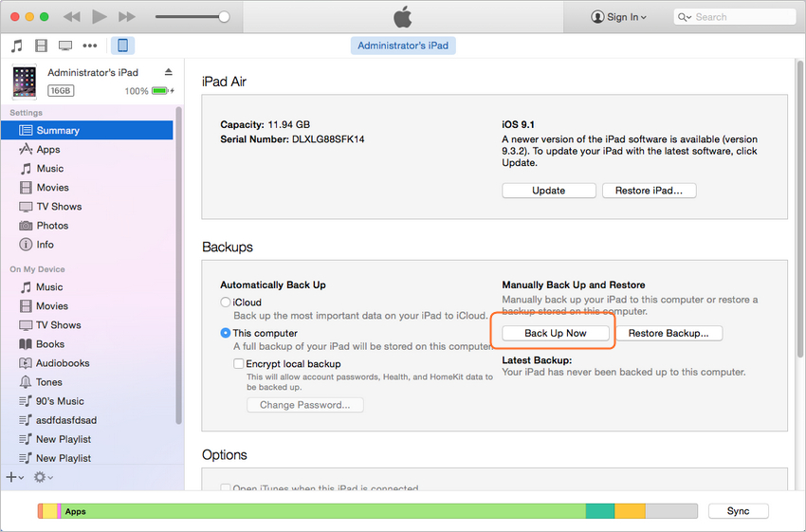Click the Music library icon in toolbar

coord(16,46)
